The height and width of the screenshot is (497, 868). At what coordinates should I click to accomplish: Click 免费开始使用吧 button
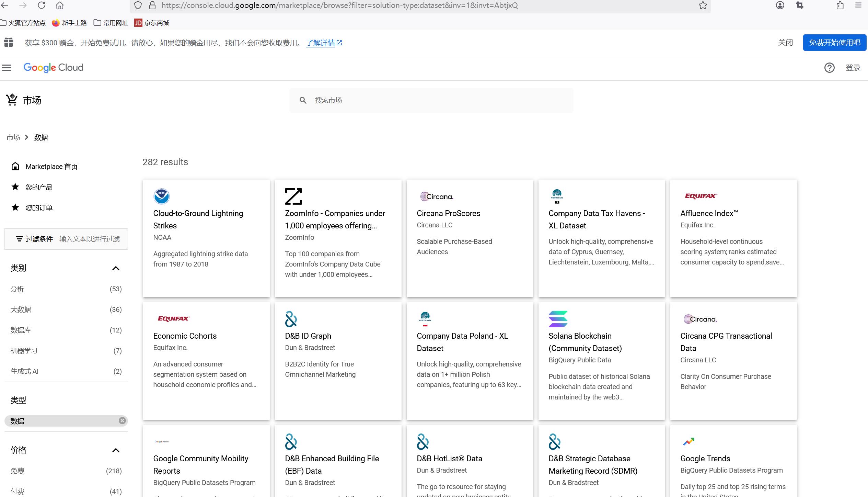(x=834, y=43)
